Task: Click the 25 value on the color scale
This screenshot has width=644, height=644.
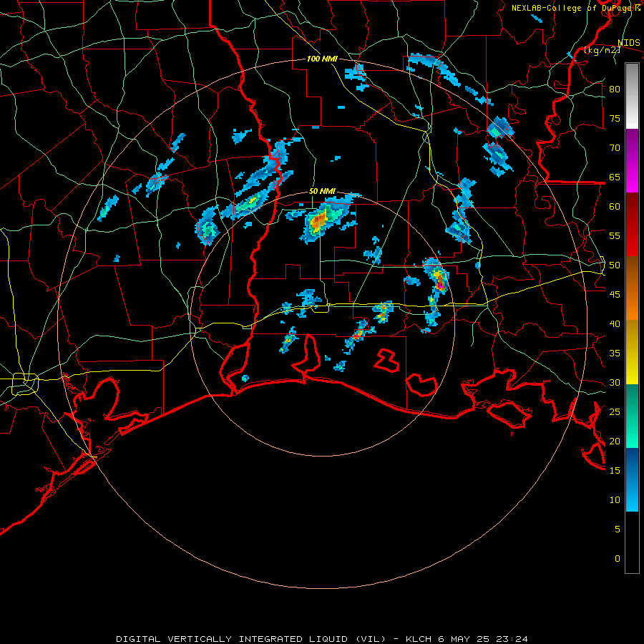Action: pyautogui.click(x=615, y=412)
